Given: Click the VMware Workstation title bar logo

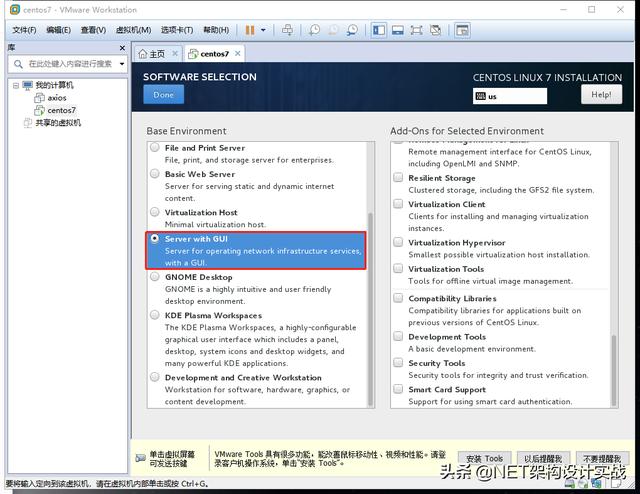Looking at the screenshot, I should coord(15,9).
